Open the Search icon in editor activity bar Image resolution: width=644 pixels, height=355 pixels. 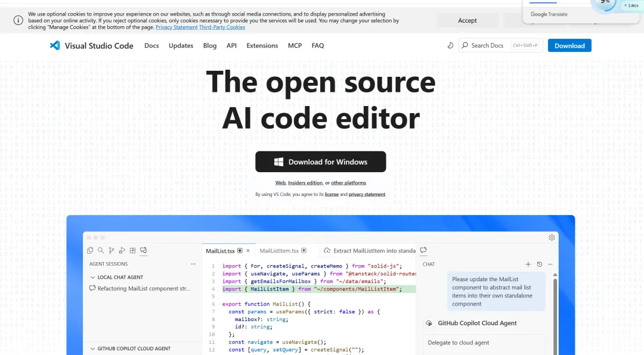(101, 250)
